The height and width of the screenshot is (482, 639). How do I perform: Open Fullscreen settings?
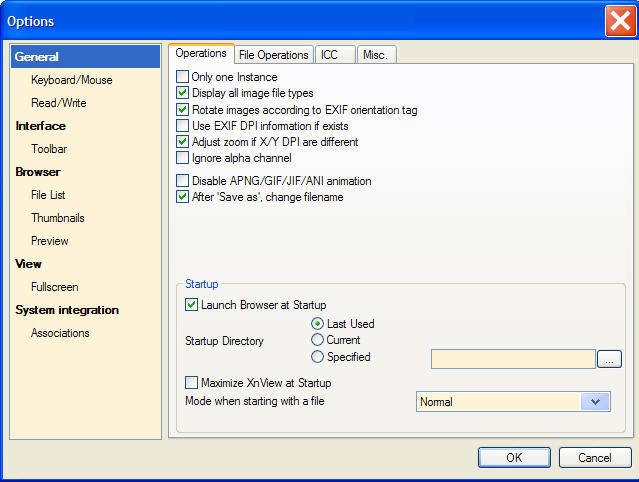[55, 287]
